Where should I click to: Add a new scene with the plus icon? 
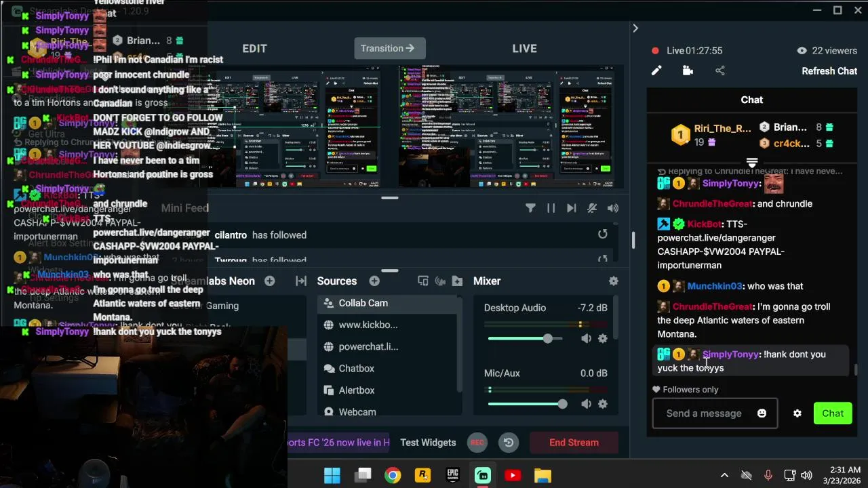(x=270, y=281)
